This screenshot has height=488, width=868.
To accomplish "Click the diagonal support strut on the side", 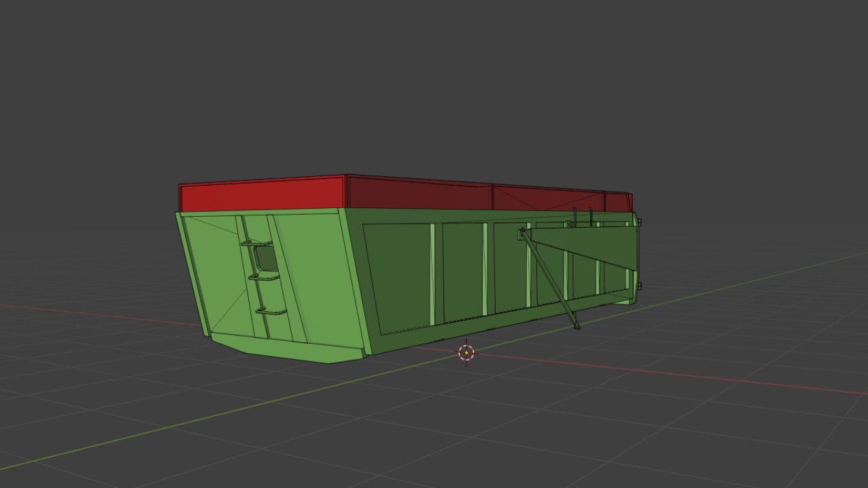I will coord(549,279).
